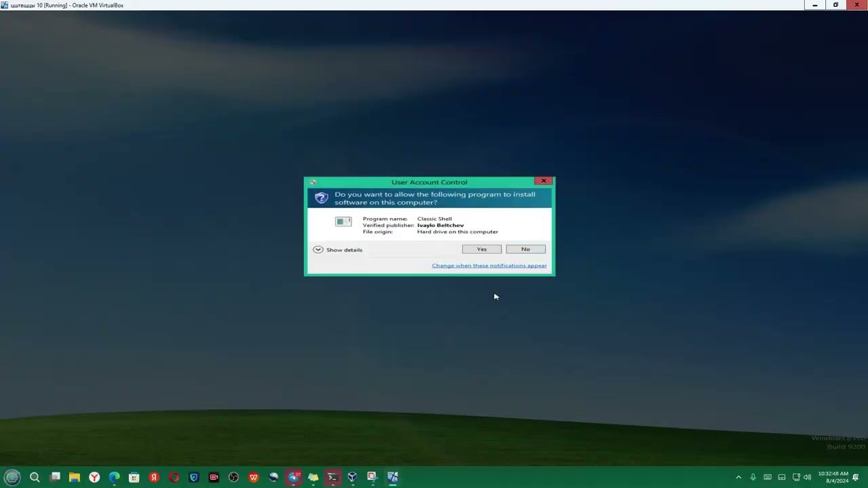Click Yes in the User Account Control dialog
Screen dimensions: 868x488
[x=481, y=249]
